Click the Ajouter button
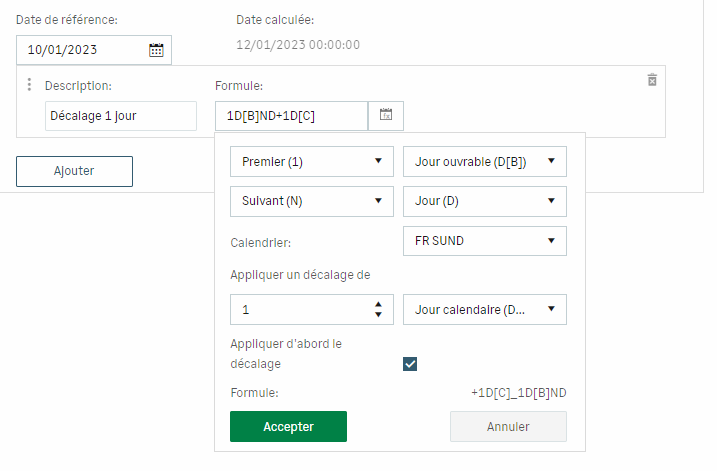The height and width of the screenshot is (471, 717). [74, 171]
